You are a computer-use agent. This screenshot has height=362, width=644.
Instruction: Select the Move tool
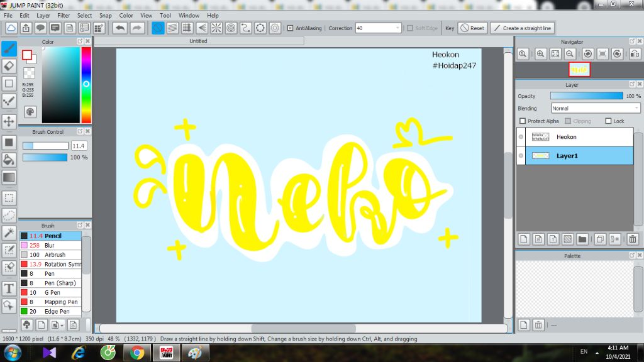click(x=9, y=121)
